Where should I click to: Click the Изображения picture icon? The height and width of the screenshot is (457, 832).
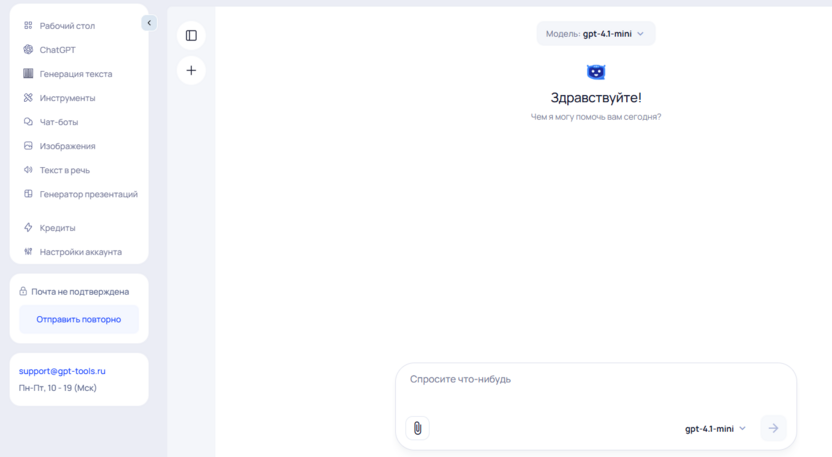[28, 145]
